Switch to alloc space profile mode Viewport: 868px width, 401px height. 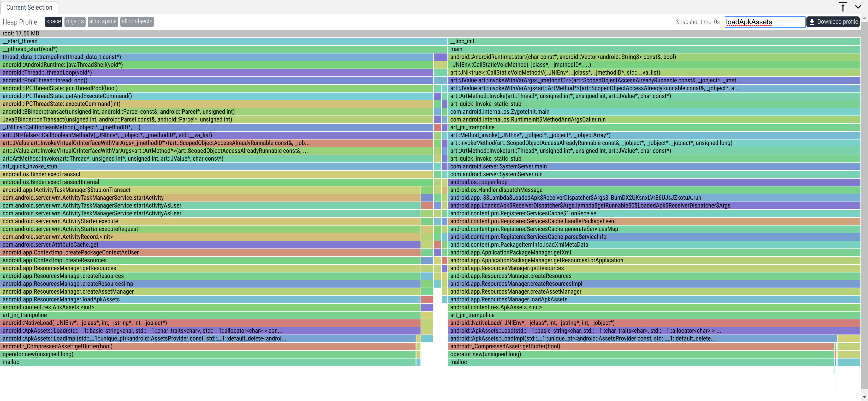(x=103, y=22)
